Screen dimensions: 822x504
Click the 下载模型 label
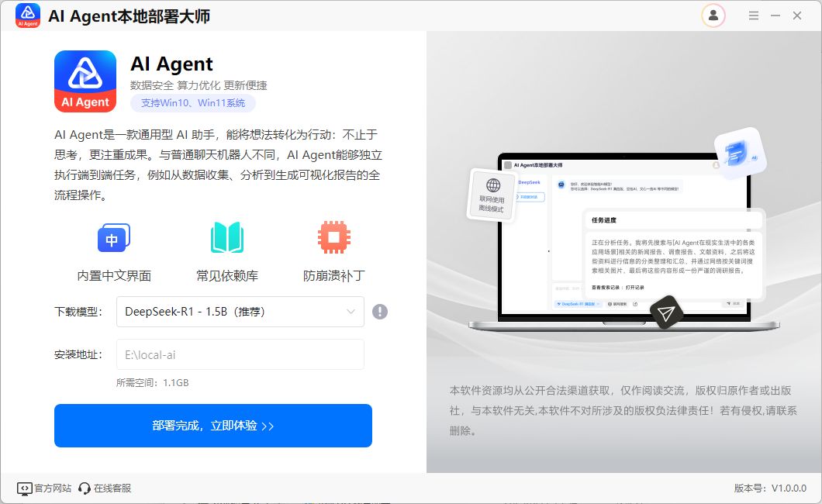tap(78, 312)
